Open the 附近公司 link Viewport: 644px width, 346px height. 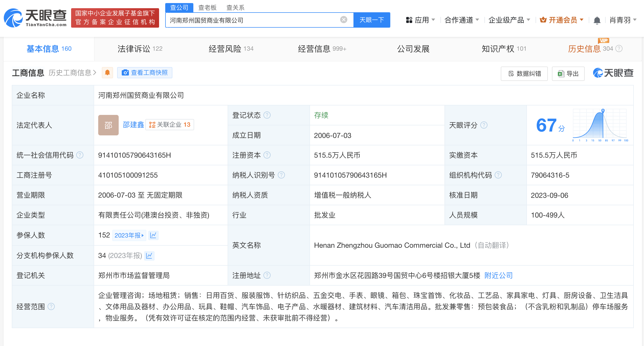coord(498,275)
